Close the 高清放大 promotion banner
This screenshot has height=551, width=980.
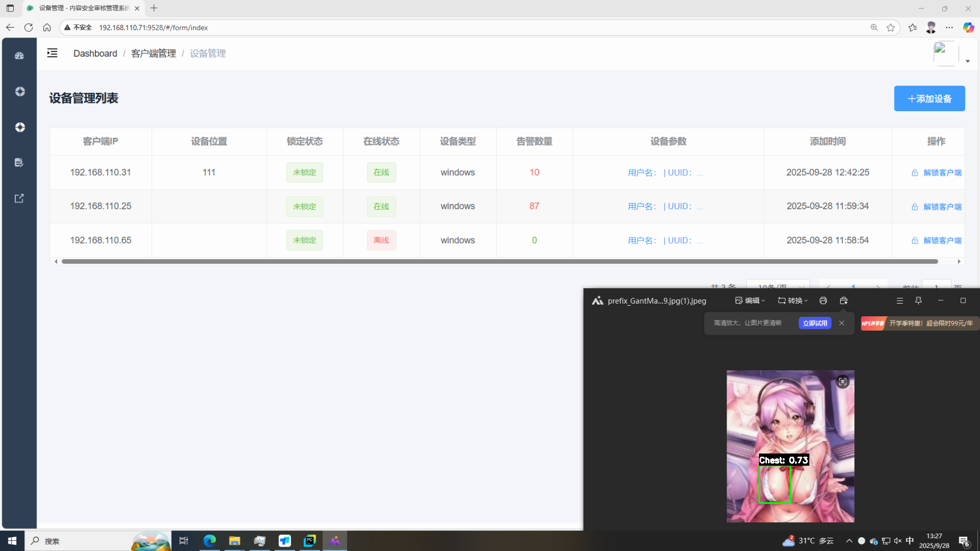842,323
